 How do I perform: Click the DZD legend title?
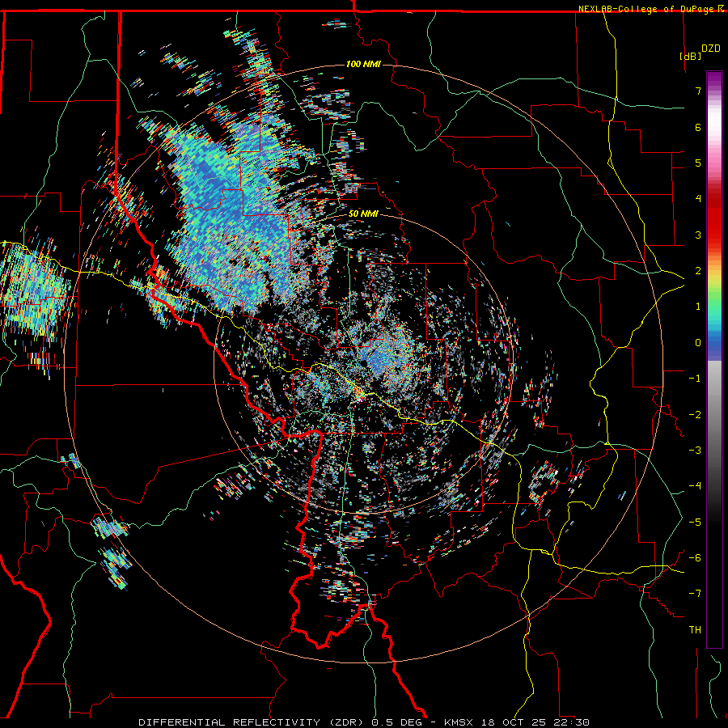(x=711, y=49)
